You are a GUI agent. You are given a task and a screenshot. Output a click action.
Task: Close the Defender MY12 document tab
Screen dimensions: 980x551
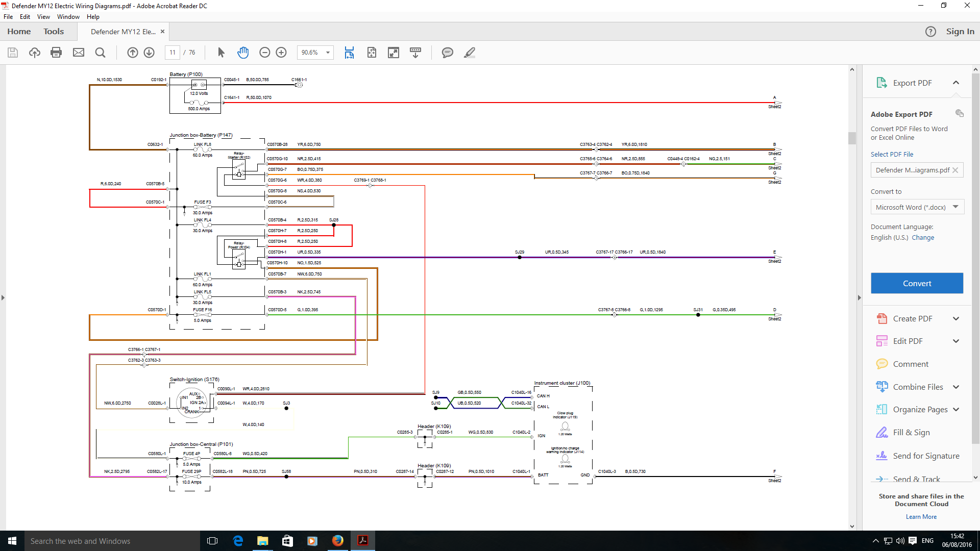pyautogui.click(x=162, y=32)
